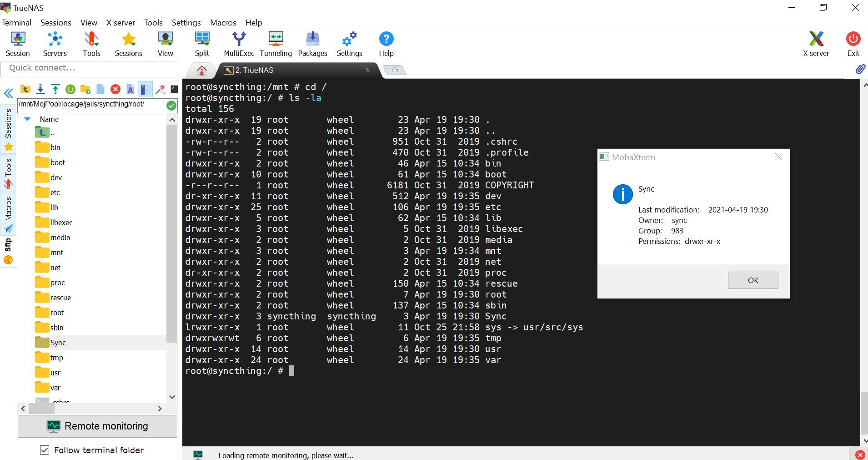Open the View menu in menu bar

tap(89, 23)
